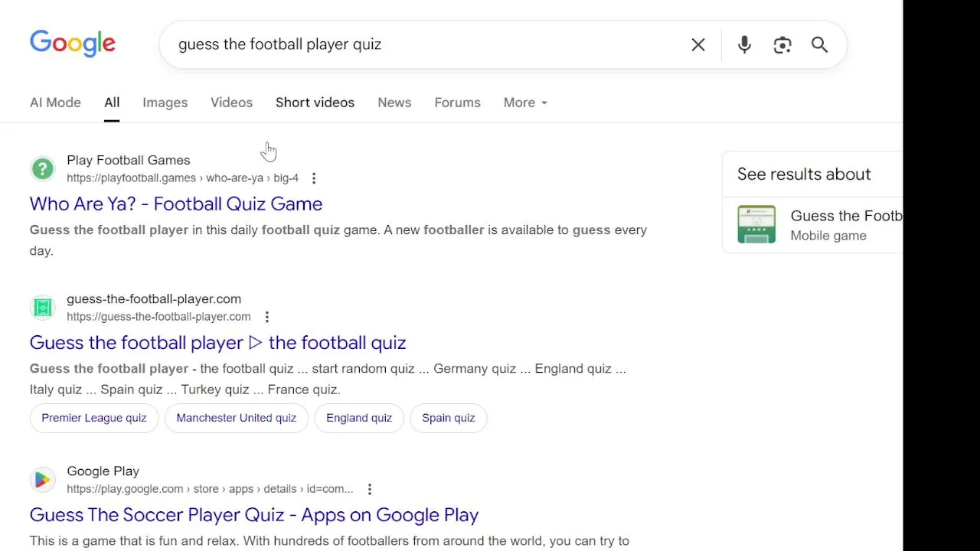Click the magnifying glass search icon
Image resolution: width=980 pixels, height=551 pixels.
[x=820, y=45]
